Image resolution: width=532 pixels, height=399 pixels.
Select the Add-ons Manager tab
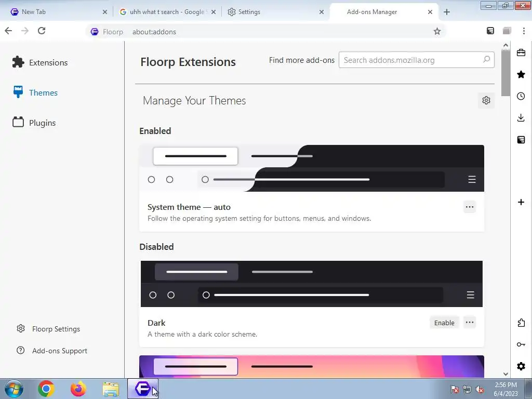coord(383,12)
